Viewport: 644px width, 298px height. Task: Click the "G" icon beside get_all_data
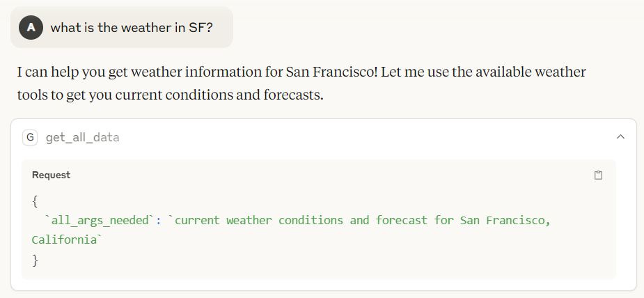coord(30,137)
